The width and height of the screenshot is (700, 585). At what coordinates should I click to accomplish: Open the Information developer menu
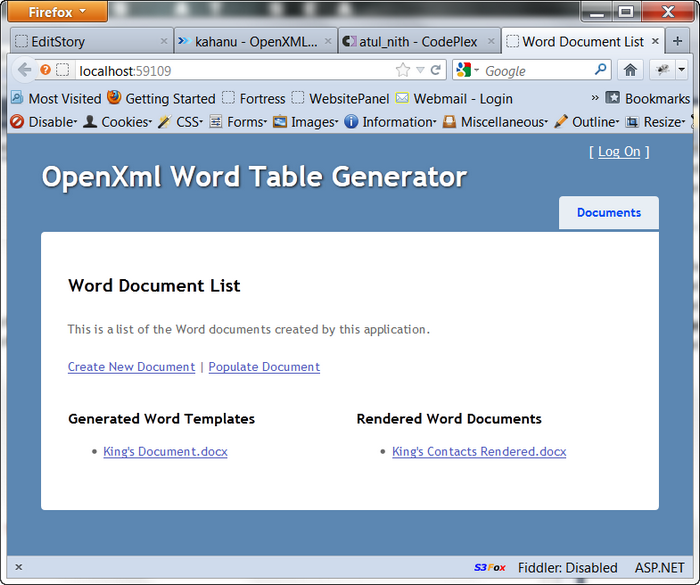[390, 121]
